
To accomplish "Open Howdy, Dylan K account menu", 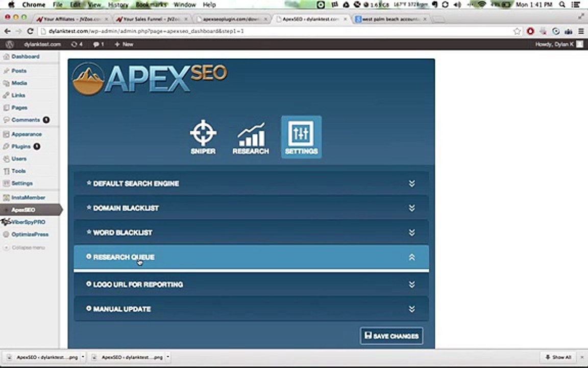I will click(x=559, y=44).
